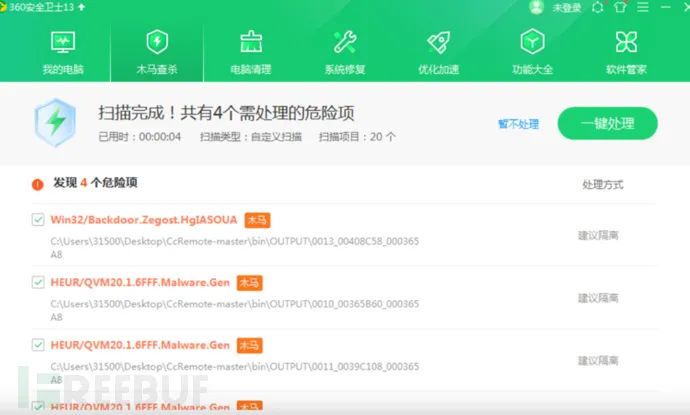Click the 360 logo in title bar
This screenshot has height=415, width=690.
(3, 7)
